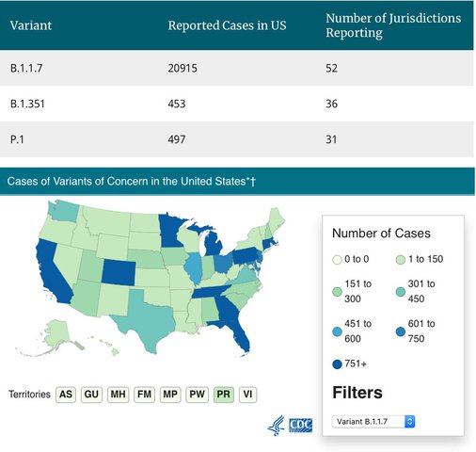This screenshot has height=452, width=476.
Task: Click the 'Number of Cases' legend heading
Action: click(x=381, y=234)
